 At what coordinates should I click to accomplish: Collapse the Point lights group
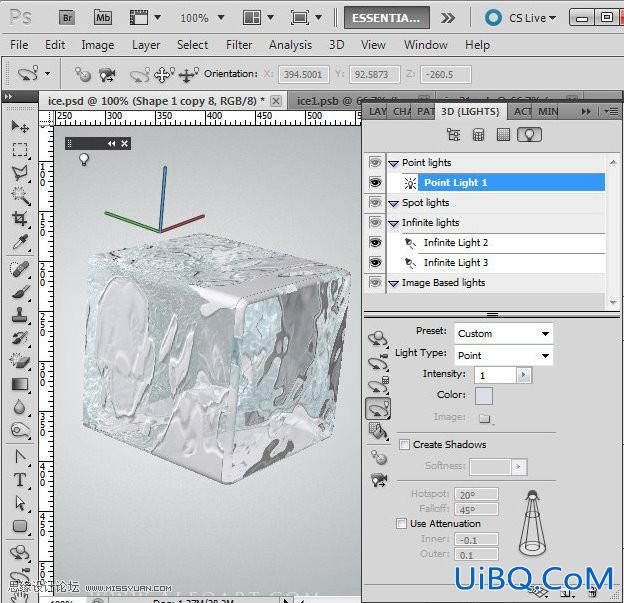(x=394, y=163)
